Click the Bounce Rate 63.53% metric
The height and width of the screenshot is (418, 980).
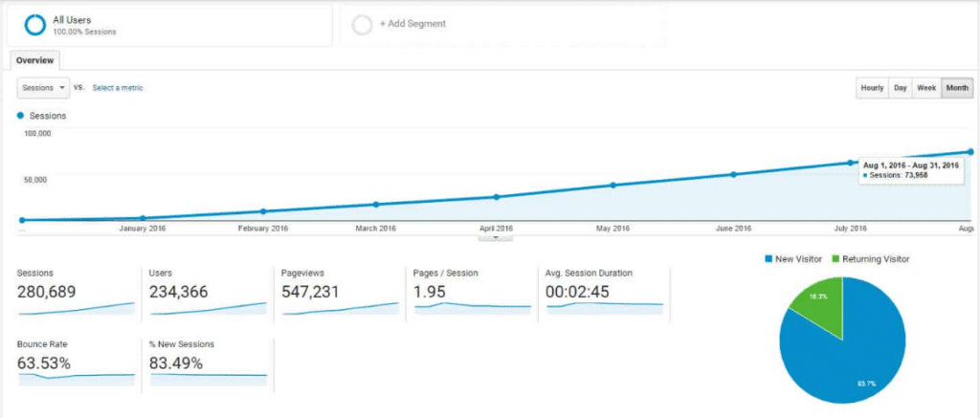click(77, 364)
